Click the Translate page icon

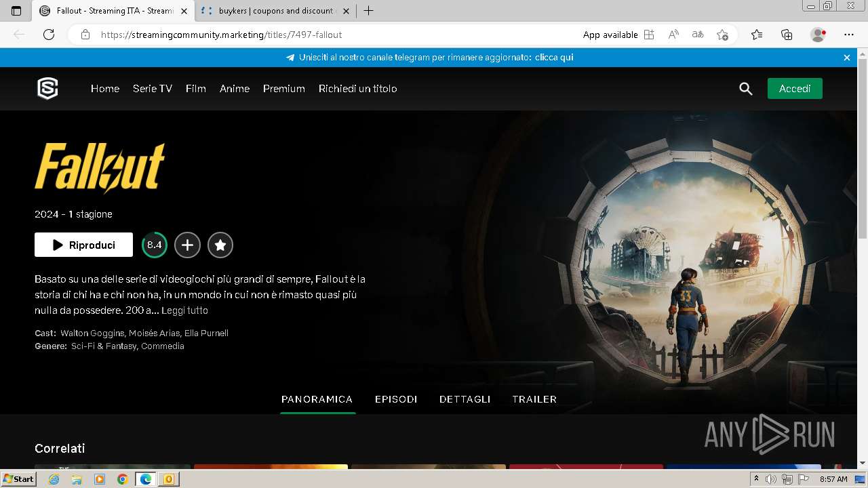[x=698, y=35]
